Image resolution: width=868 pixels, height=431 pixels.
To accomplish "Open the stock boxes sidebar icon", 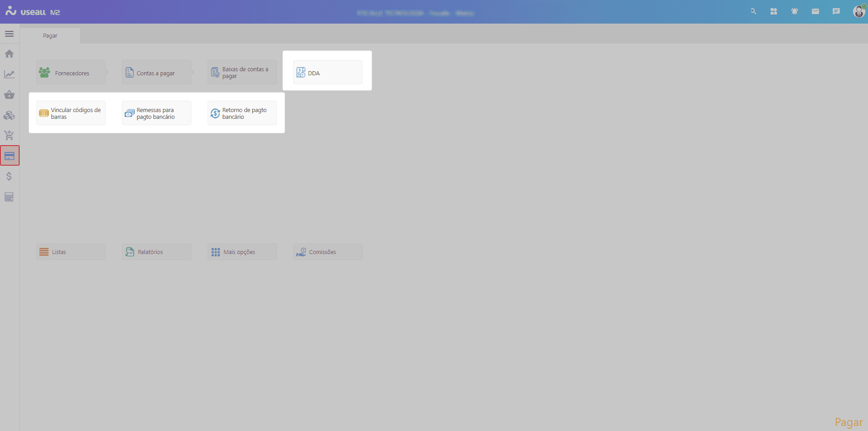I will coord(9,115).
